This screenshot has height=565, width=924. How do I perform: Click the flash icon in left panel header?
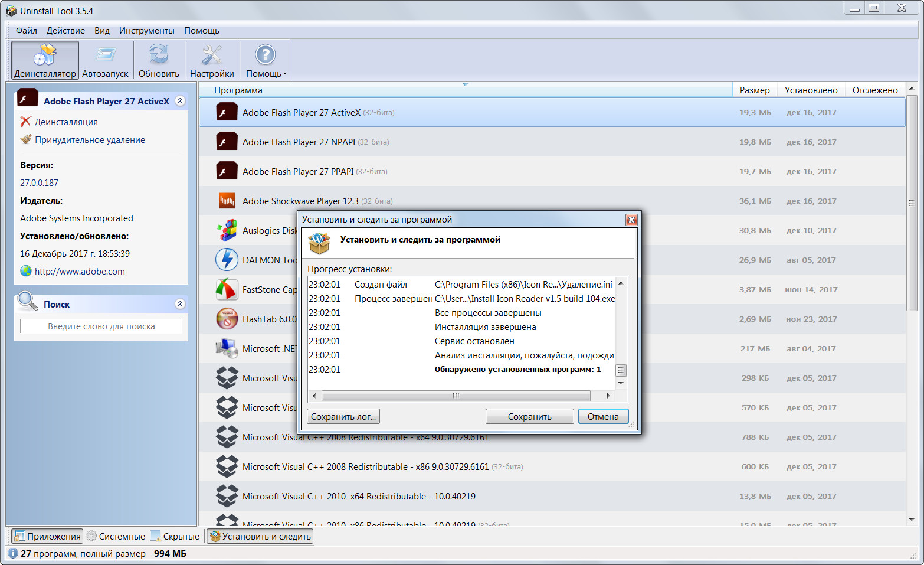coord(28,99)
